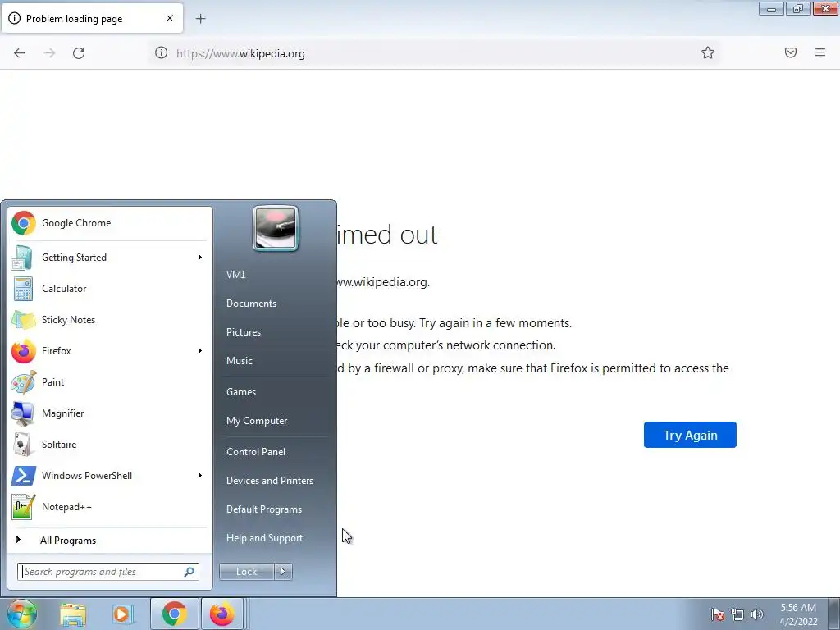Viewport: 840px width, 630px height.
Task: Click the Firefox forward arrow button
Action: pyautogui.click(x=49, y=53)
